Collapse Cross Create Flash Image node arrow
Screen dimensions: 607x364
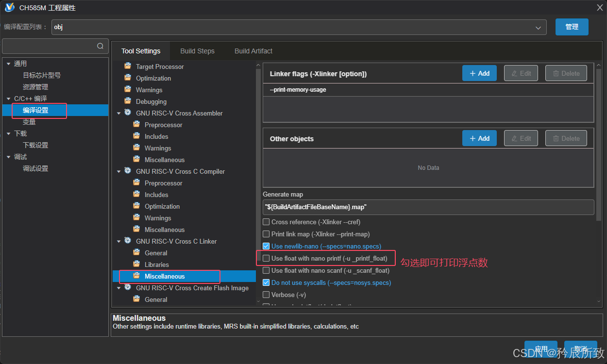[x=119, y=288]
